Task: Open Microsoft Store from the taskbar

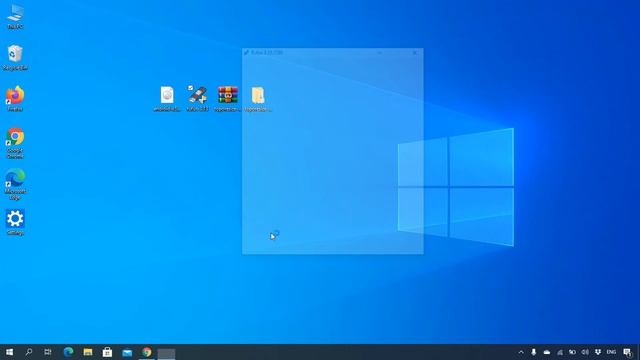Action: pos(107,352)
